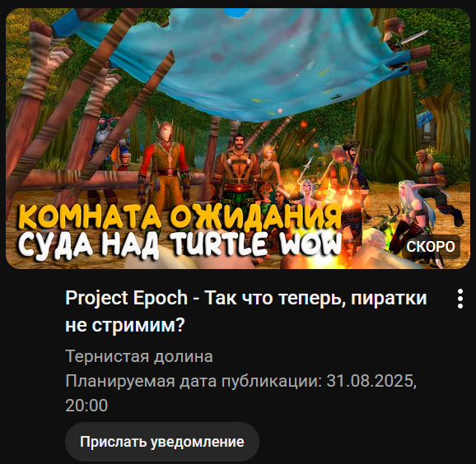Open the three-dot video options menu
The image size is (476, 464).
tap(460, 299)
